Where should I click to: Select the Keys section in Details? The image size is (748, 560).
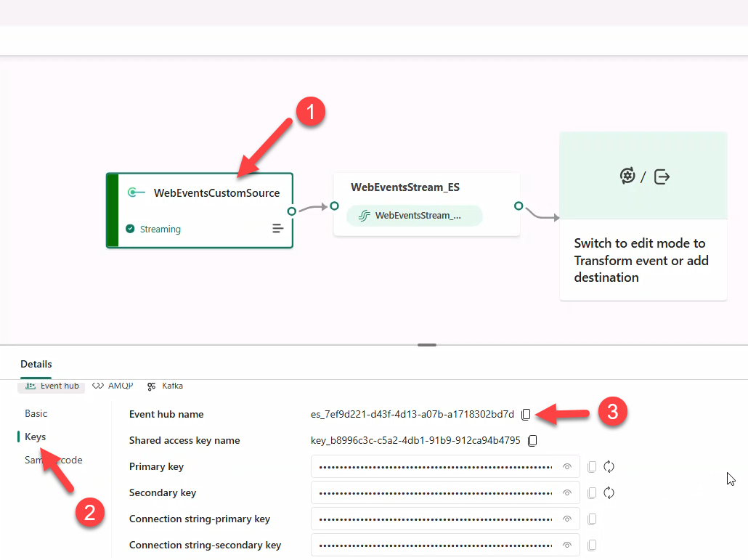point(36,437)
